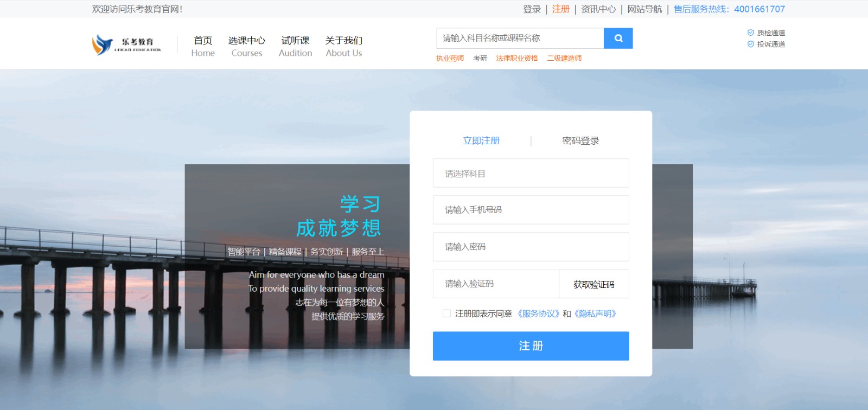Open the 《隐私声明》 link
This screenshot has height=410, width=868.
pyautogui.click(x=595, y=313)
